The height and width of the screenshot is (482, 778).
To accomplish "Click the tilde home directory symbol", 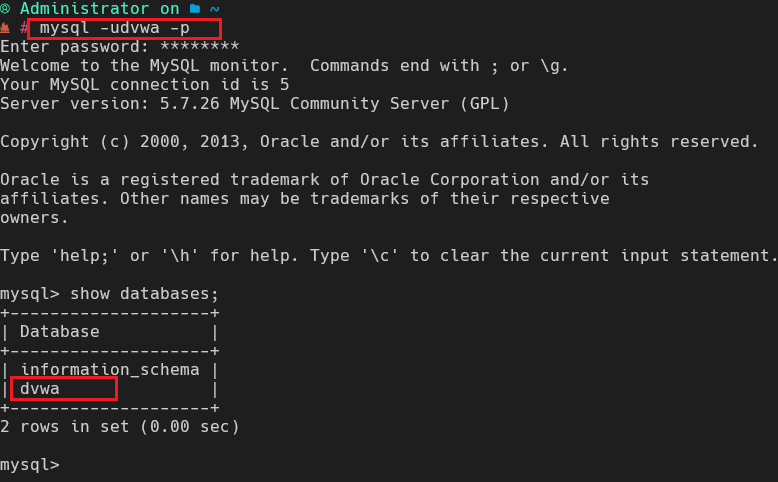I will 214,9.
